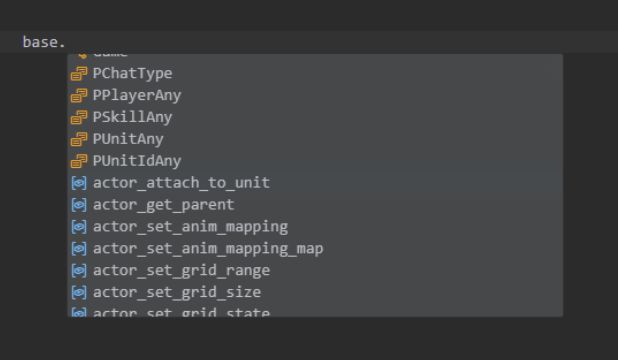The width and height of the screenshot is (618, 360).
Task: Click the actor_set_grid_size function icon
Action: (x=79, y=293)
